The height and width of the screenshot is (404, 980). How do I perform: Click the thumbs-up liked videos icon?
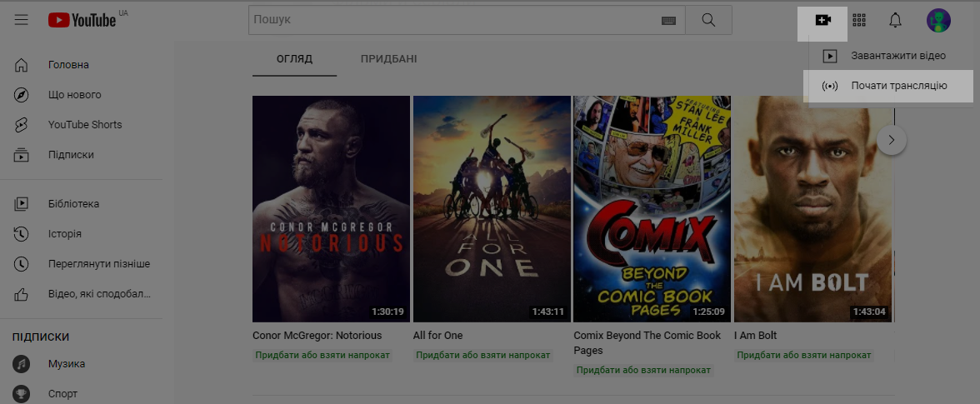click(22, 293)
